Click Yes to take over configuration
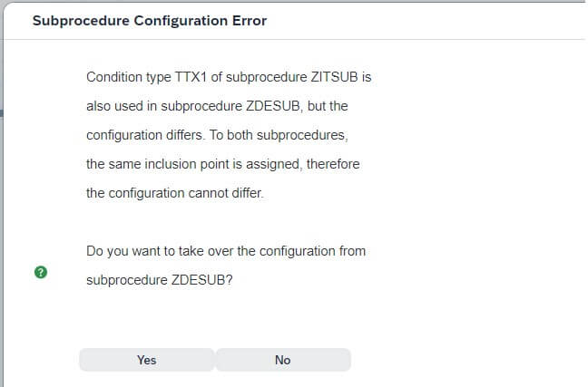Viewport: 588px width, 387px height. pos(147,360)
